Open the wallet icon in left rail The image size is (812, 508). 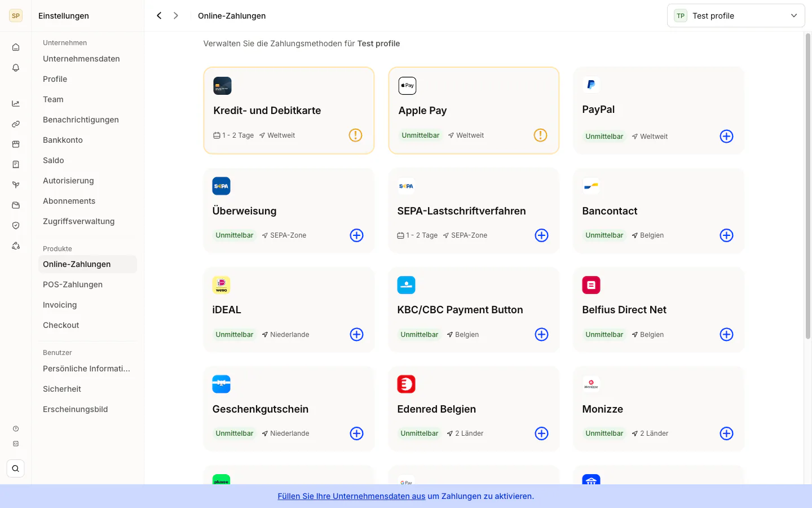click(16, 205)
